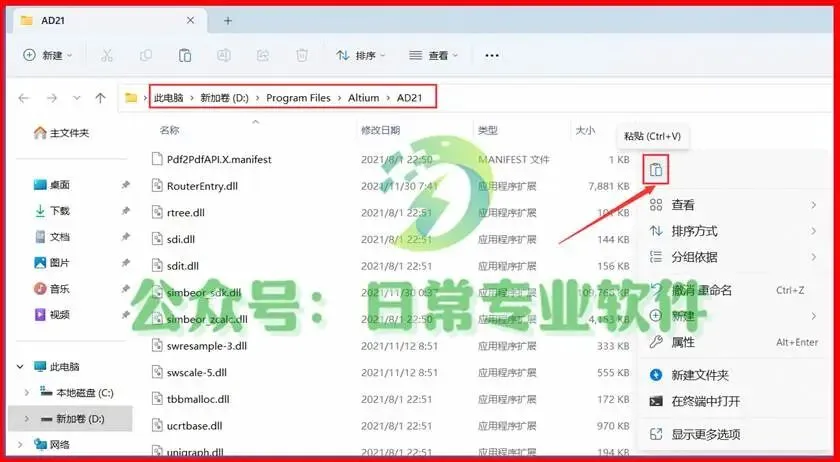Sort by 名称 column header

169,130
